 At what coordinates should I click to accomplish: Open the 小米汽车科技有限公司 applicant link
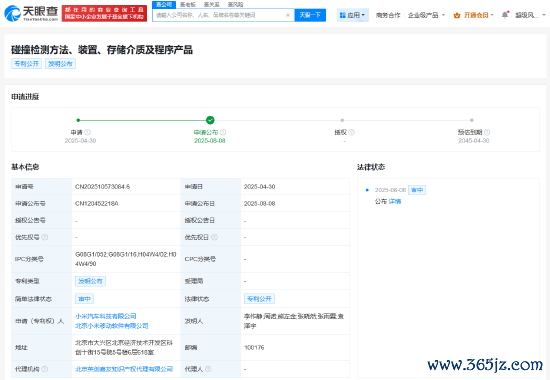pos(106,316)
